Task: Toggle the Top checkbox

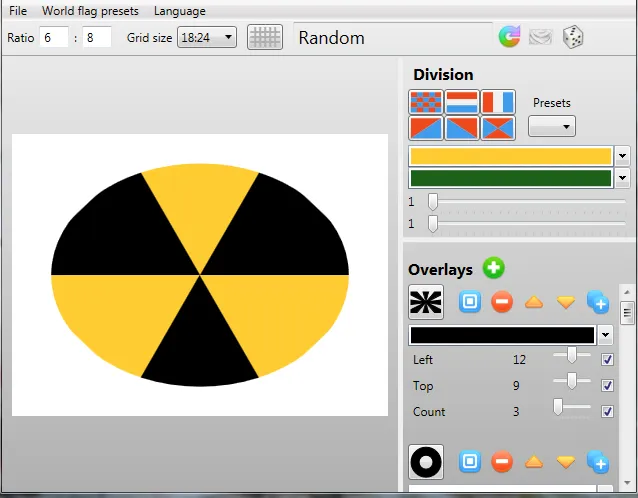Action: 607,386
